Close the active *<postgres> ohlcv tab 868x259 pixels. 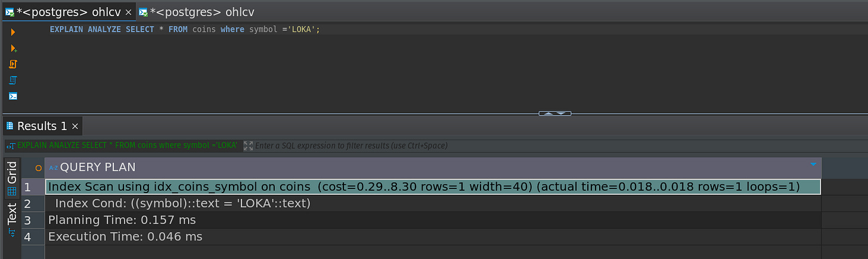128,12
